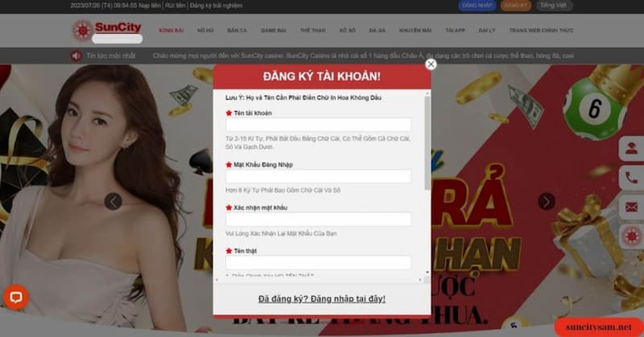Open the XỔ SỐ menu

(x=348, y=31)
